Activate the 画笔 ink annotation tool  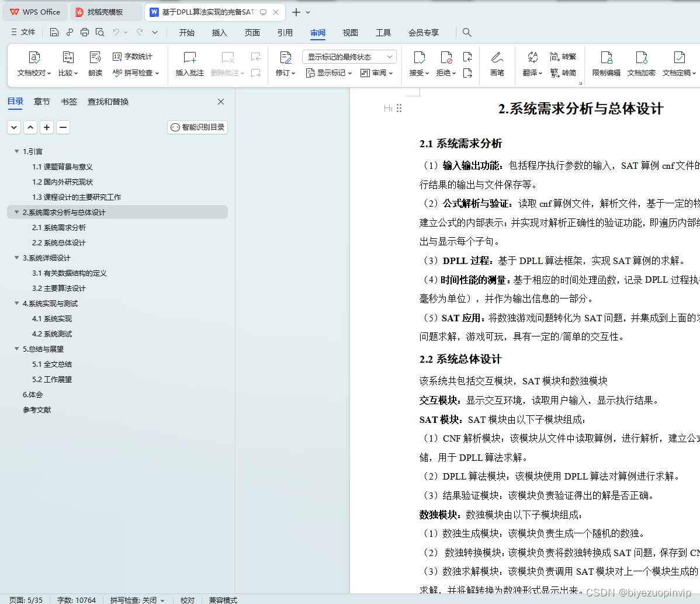[497, 64]
